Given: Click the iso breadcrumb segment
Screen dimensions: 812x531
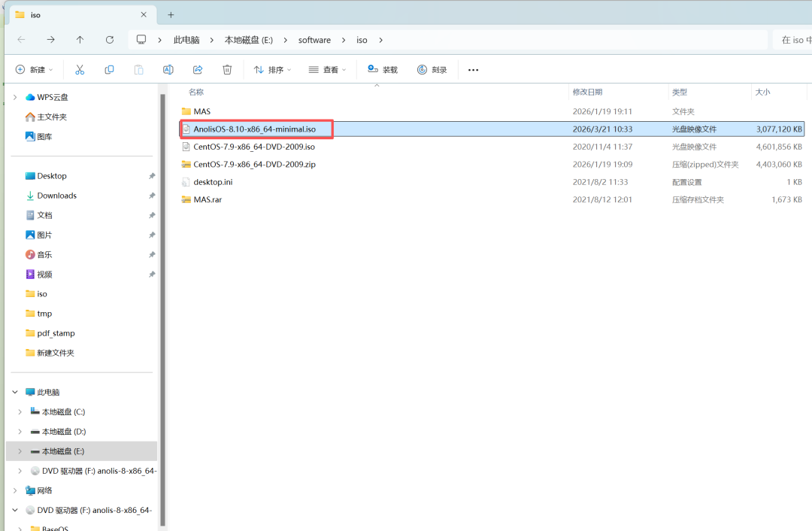Looking at the screenshot, I should point(362,40).
